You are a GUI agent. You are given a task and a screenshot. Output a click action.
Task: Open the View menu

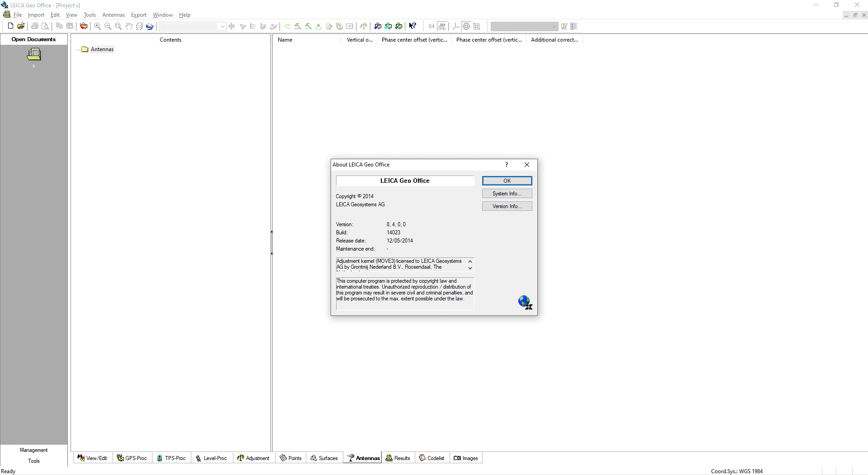point(71,15)
